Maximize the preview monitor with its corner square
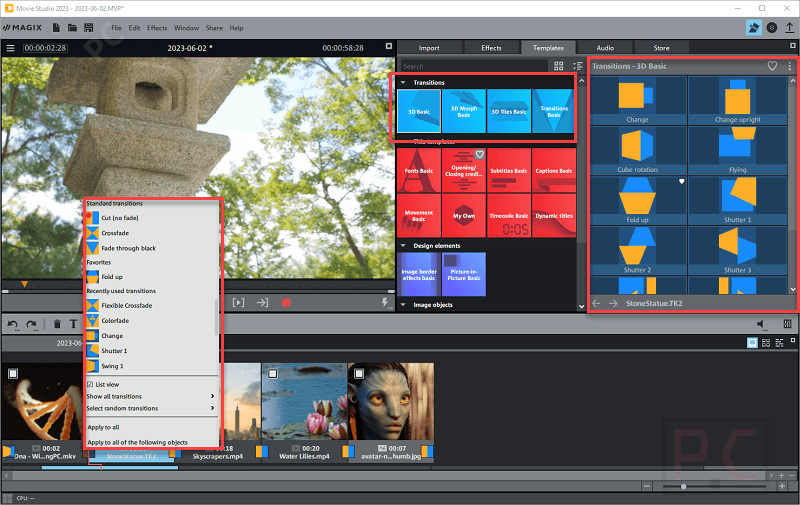Viewport: 800px width, 505px height. [389, 46]
